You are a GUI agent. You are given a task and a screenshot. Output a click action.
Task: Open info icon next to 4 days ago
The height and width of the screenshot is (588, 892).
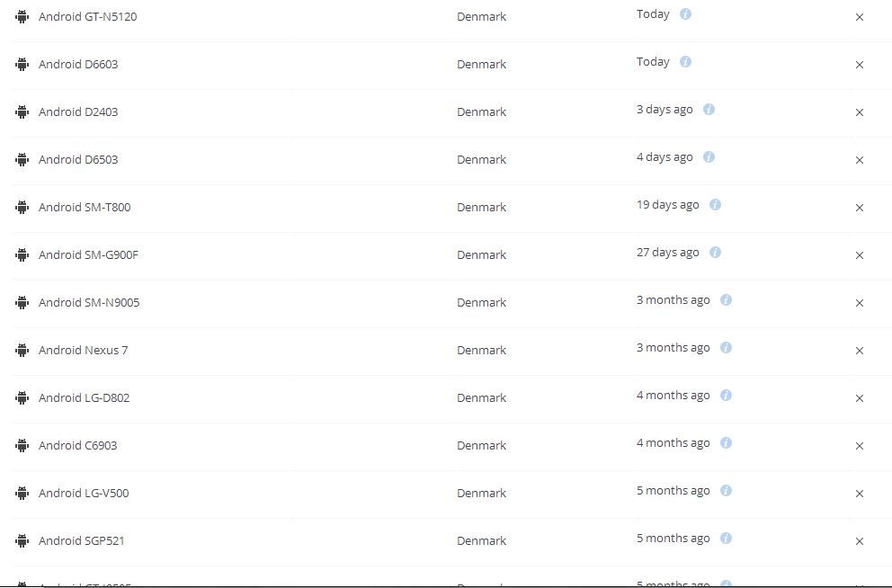click(x=709, y=157)
